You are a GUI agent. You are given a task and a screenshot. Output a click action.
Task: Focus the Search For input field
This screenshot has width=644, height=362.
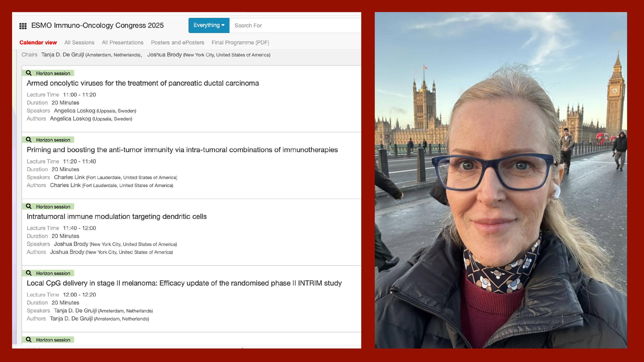[295, 25]
